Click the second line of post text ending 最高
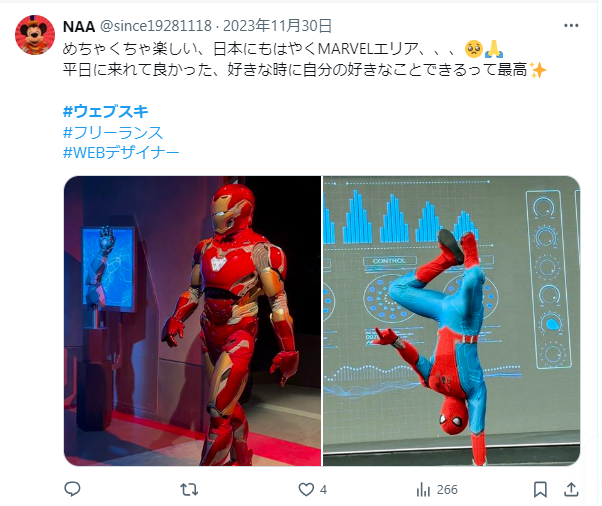Screen dimensions: 602x506 tap(304, 70)
